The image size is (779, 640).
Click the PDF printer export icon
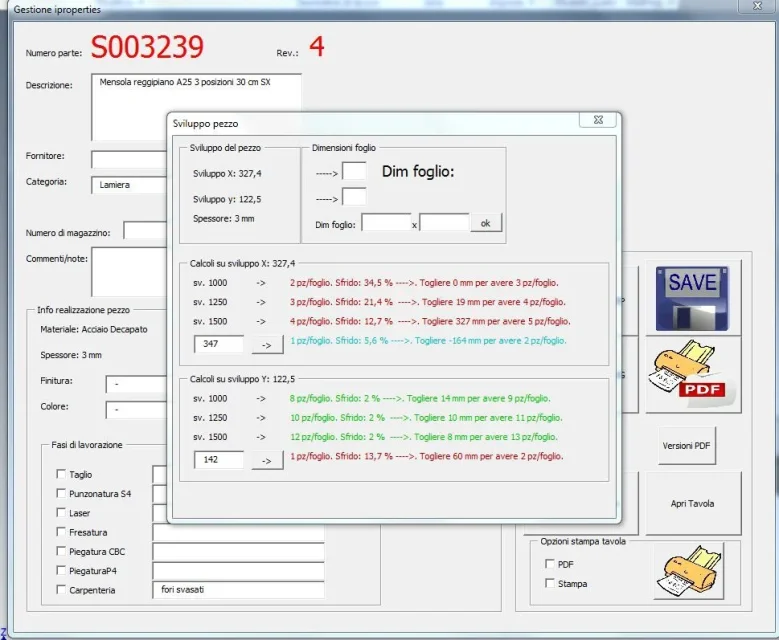[x=693, y=374]
